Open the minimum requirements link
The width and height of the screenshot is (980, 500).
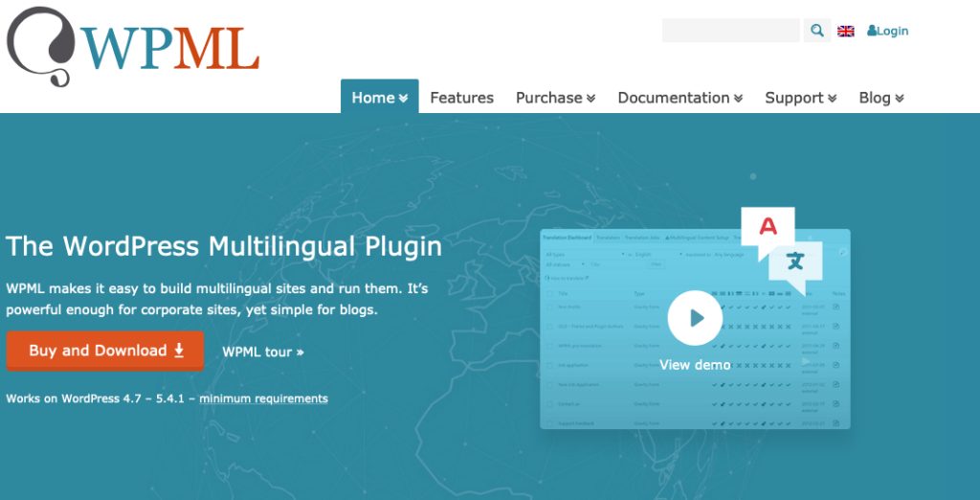pos(263,398)
